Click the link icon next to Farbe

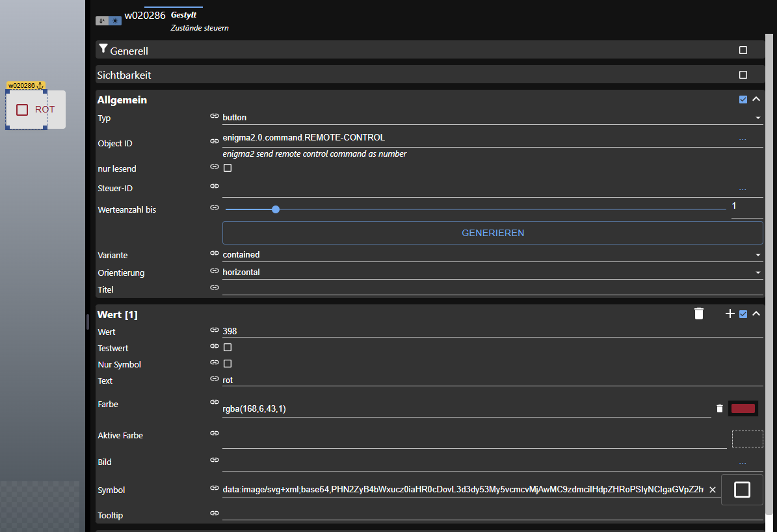214,402
